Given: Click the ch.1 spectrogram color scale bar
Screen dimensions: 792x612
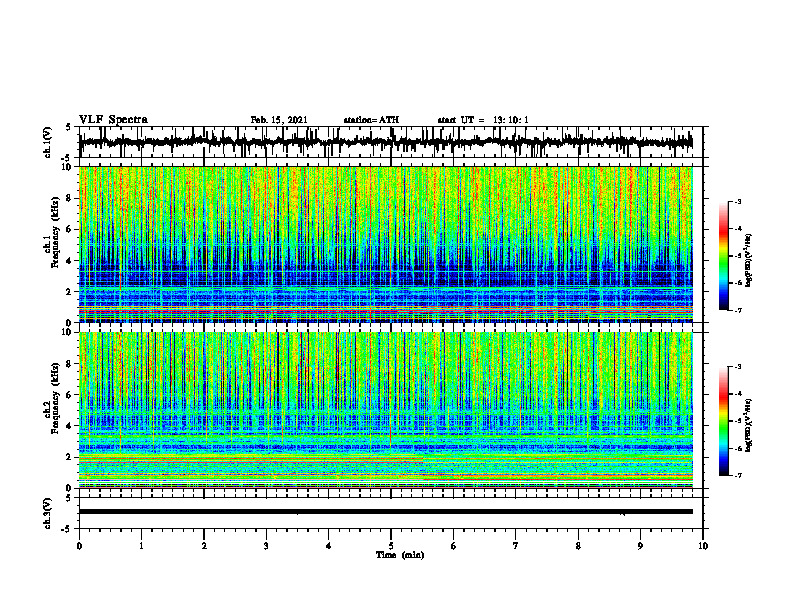Looking at the screenshot, I should [724, 256].
